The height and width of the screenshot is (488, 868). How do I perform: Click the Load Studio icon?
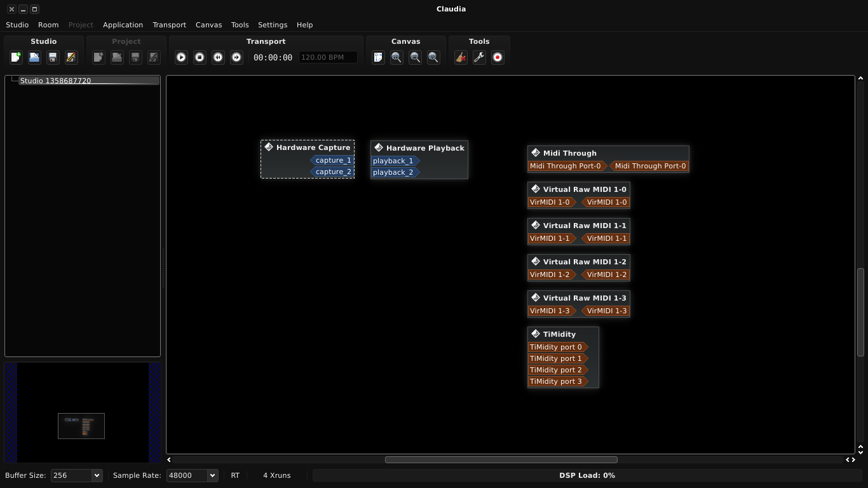coord(34,57)
